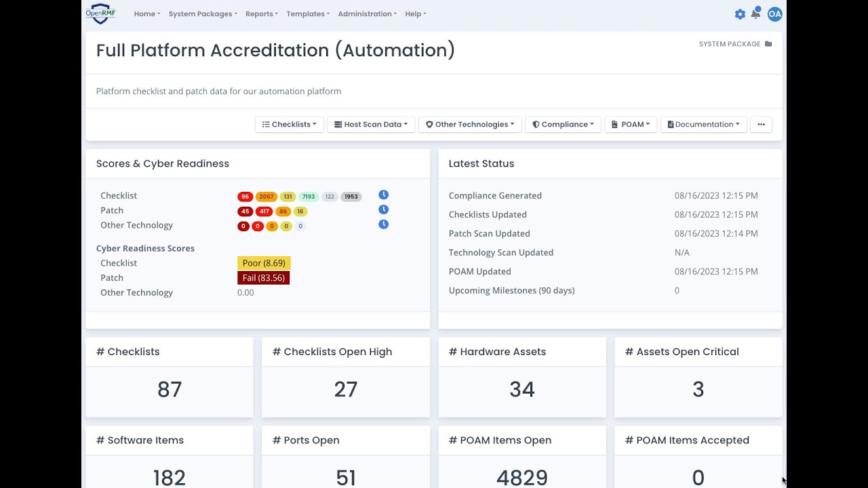Open the OA user avatar menu
Screen dimensions: 868x488
click(774, 14)
